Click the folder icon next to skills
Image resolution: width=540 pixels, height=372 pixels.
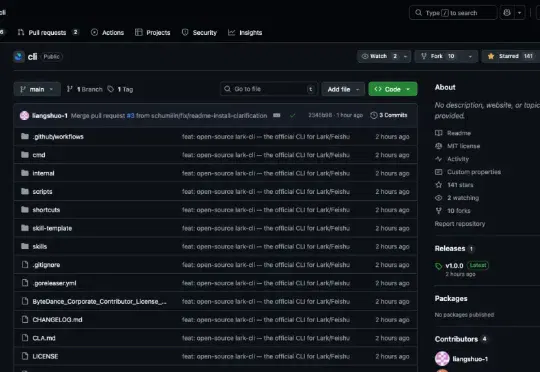coord(25,246)
